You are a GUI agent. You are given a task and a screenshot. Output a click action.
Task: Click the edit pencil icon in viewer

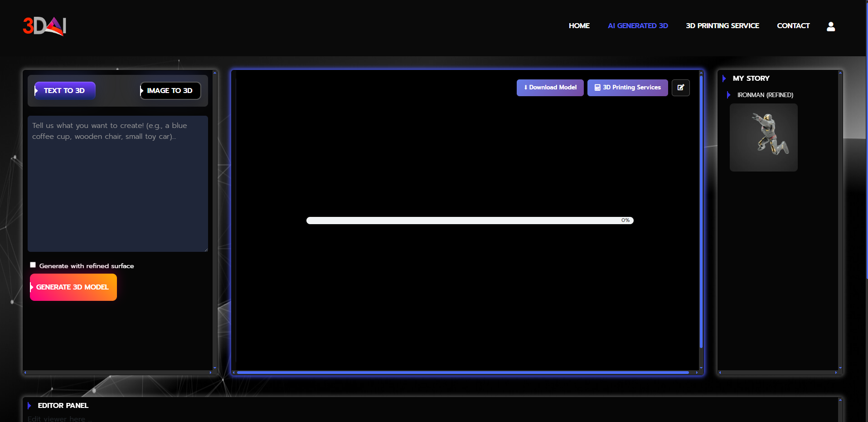tap(680, 88)
